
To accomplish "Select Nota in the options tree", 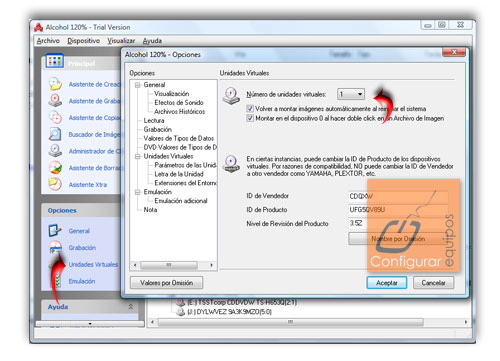I will [150, 210].
